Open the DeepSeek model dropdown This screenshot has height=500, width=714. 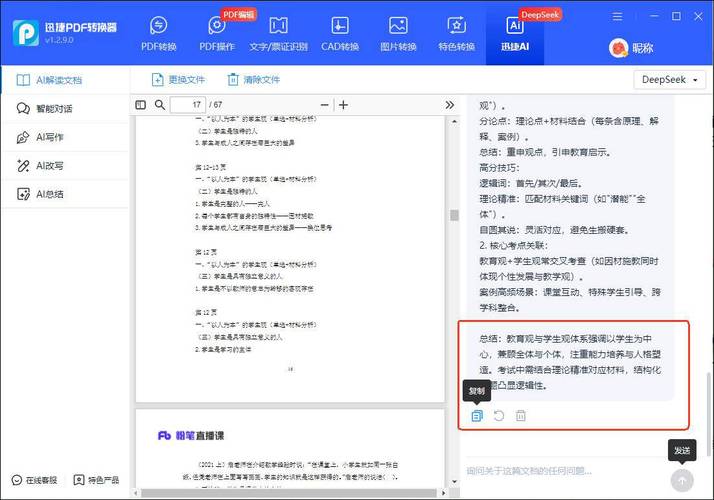(669, 80)
